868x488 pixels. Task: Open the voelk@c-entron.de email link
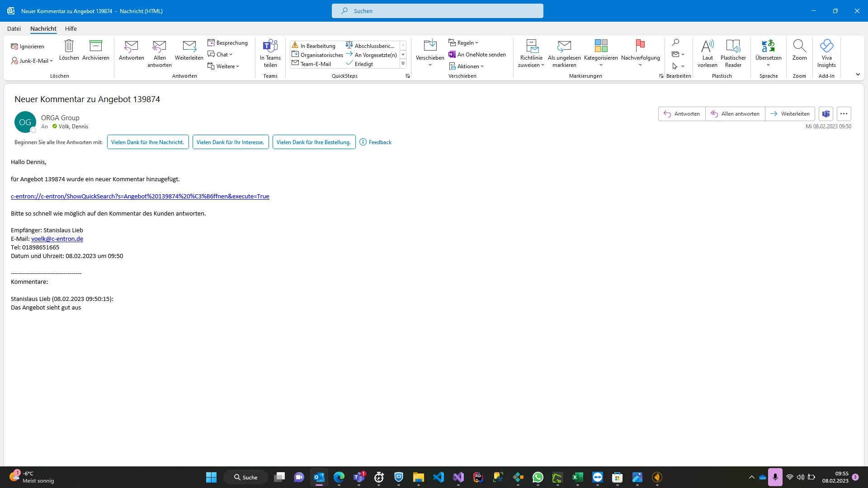tap(57, 238)
